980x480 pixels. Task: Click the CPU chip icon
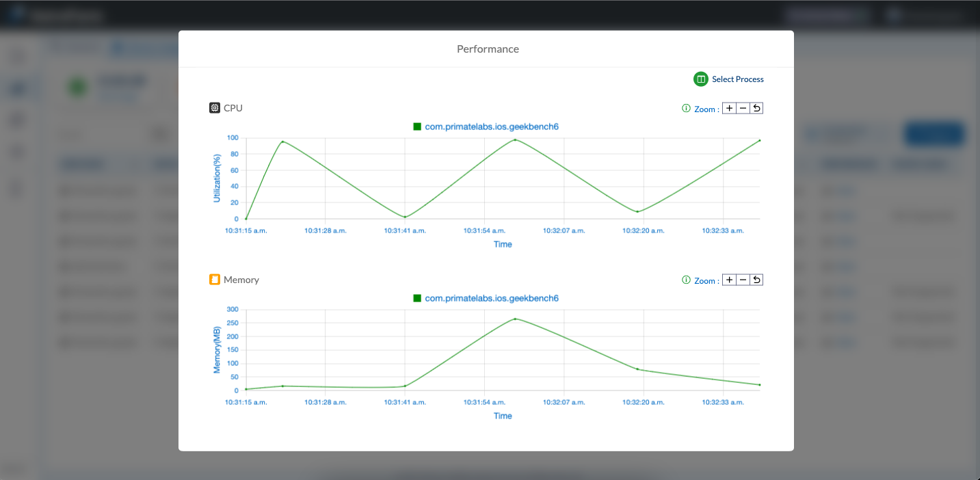(215, 108)
